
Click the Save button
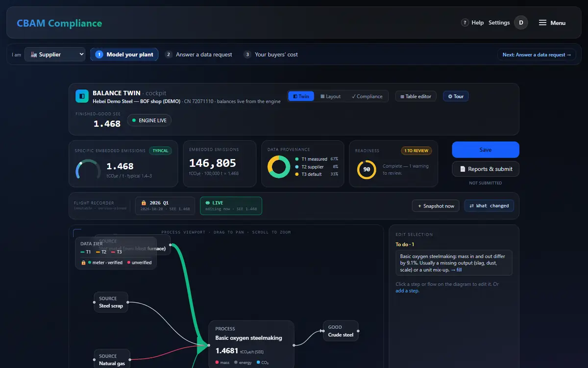(486, 150)
